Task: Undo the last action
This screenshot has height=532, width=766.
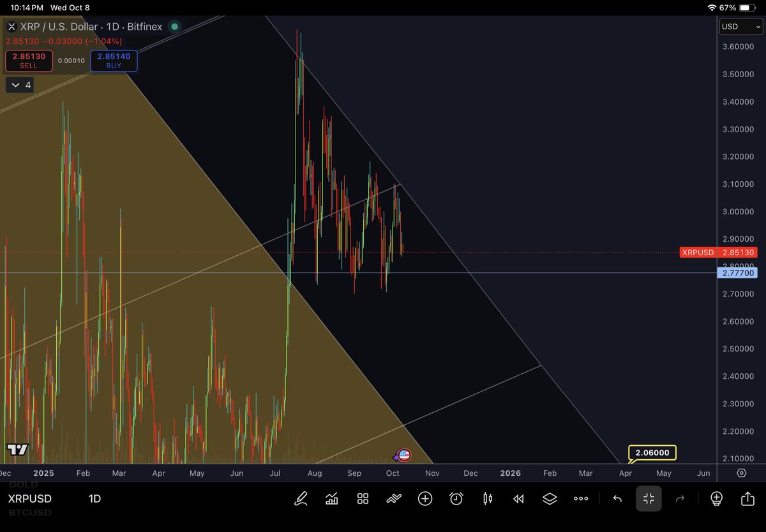Action: click(617, 499)
